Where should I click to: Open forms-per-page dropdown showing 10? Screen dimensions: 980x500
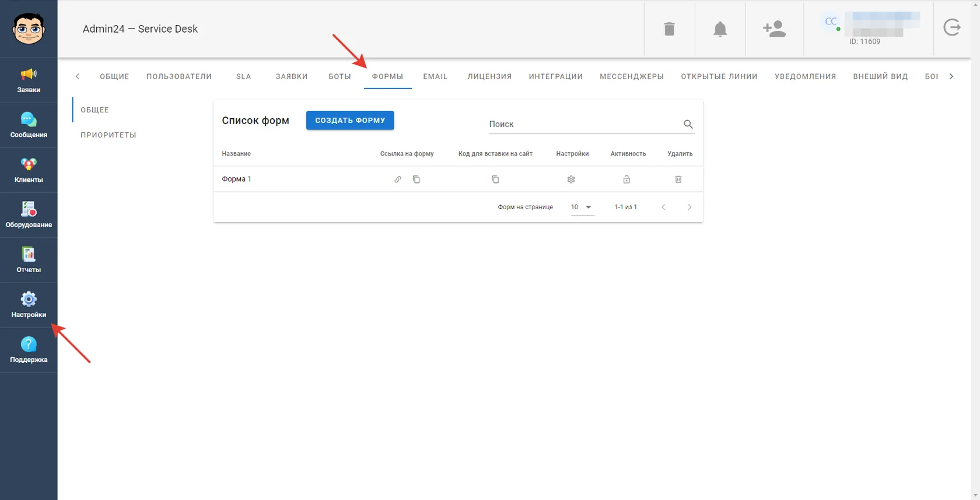click(x=582, y=207)
